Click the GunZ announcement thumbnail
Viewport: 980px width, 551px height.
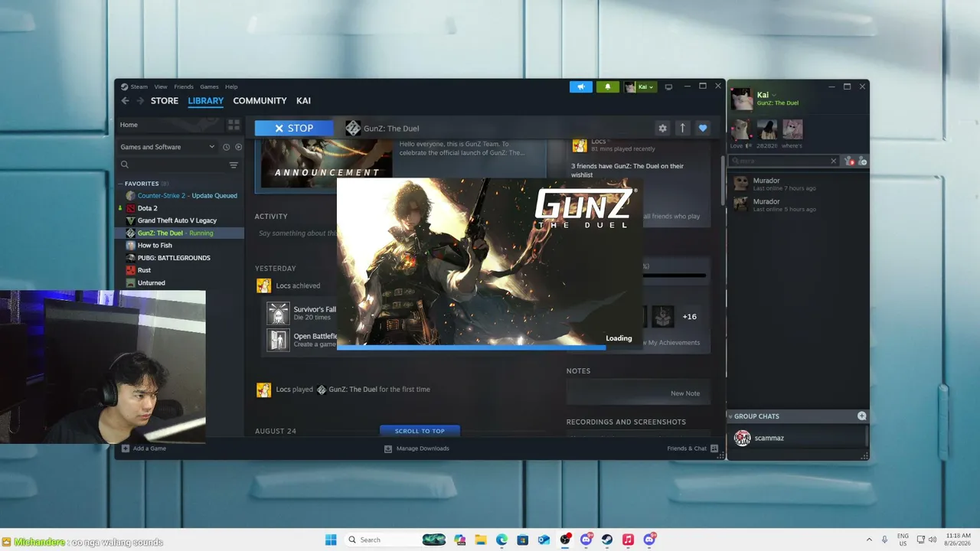[x=327, y=164]
